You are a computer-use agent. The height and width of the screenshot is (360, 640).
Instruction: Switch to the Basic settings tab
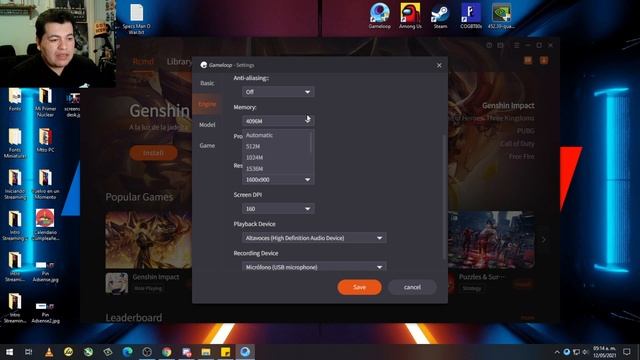[207, 83]
